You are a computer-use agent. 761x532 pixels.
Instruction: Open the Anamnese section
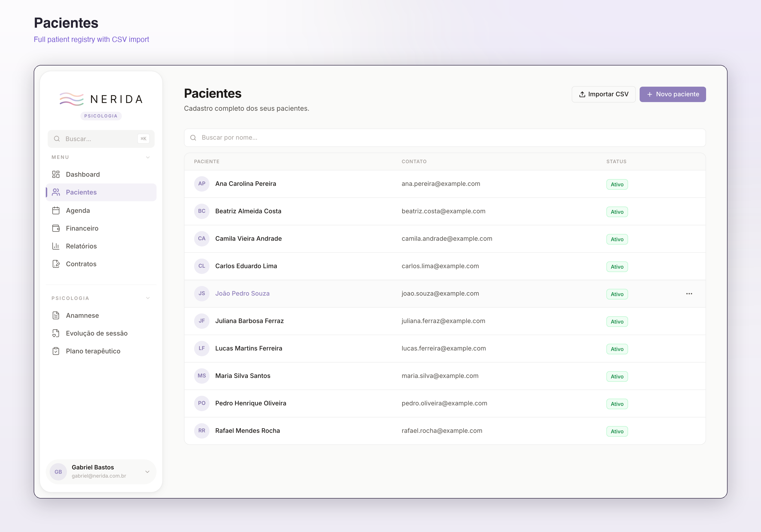click(101, 315)
